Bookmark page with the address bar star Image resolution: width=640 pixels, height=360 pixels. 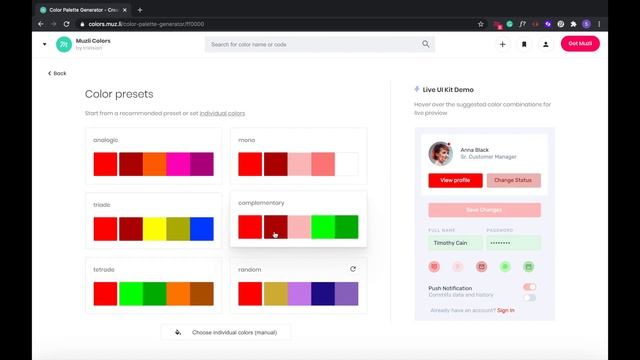click(481, 24)
